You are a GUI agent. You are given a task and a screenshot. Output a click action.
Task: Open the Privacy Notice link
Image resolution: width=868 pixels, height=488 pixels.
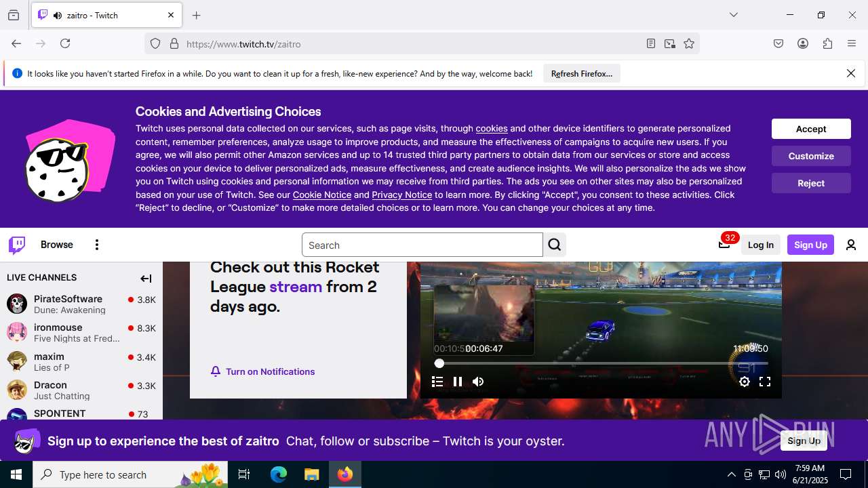pyautogui.click(x=401, y=195)
